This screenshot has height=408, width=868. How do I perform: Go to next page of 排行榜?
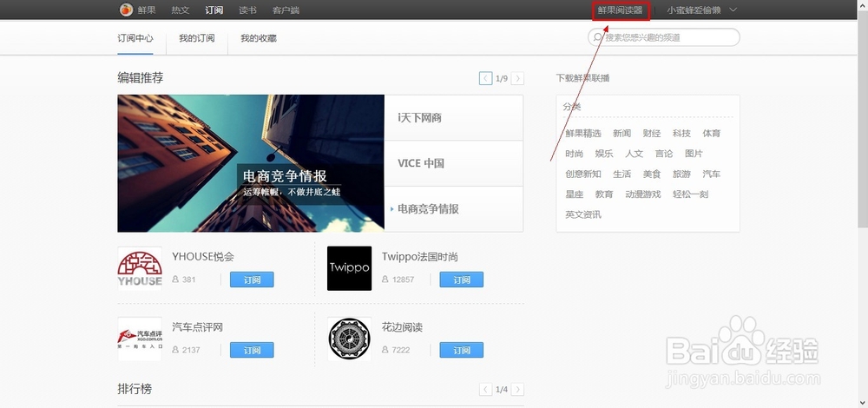[x=517, y=389]
